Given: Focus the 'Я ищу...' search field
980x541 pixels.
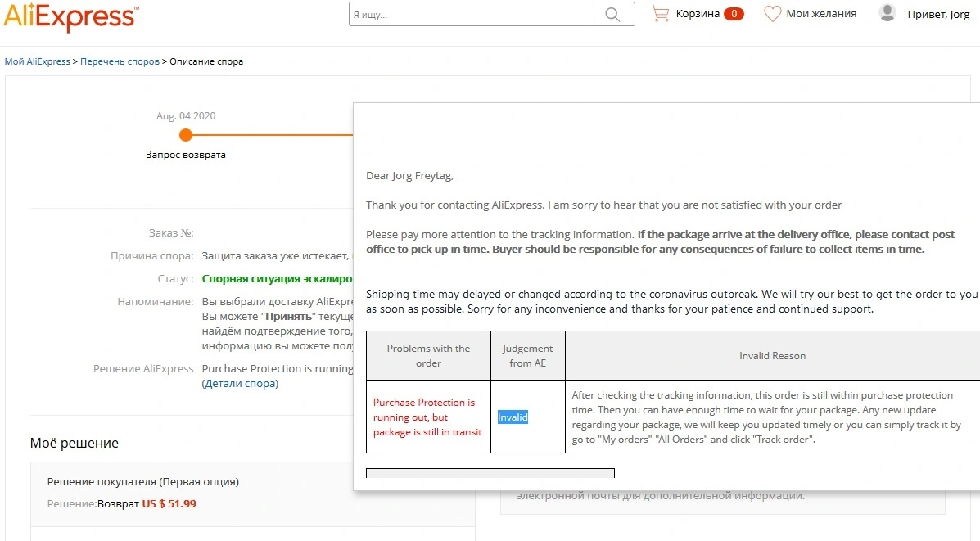Looking at the screenshot, I should (472, 15).
